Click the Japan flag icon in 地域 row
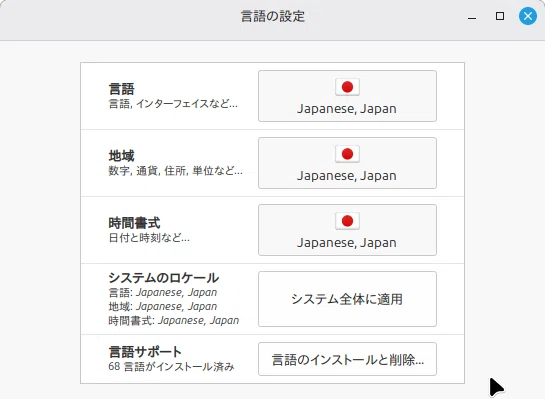The height and width of the screenshot is (399, 545). tap(347, 154)
